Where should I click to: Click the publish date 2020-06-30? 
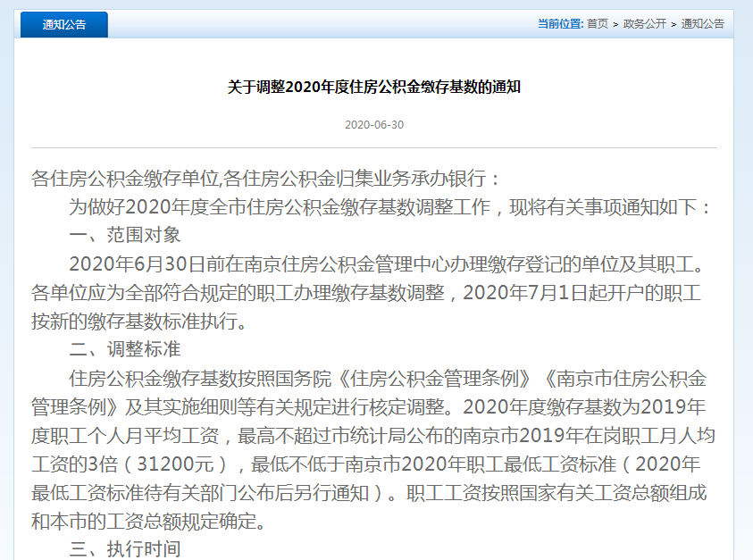pyautogui.click(x=373, y=125)
